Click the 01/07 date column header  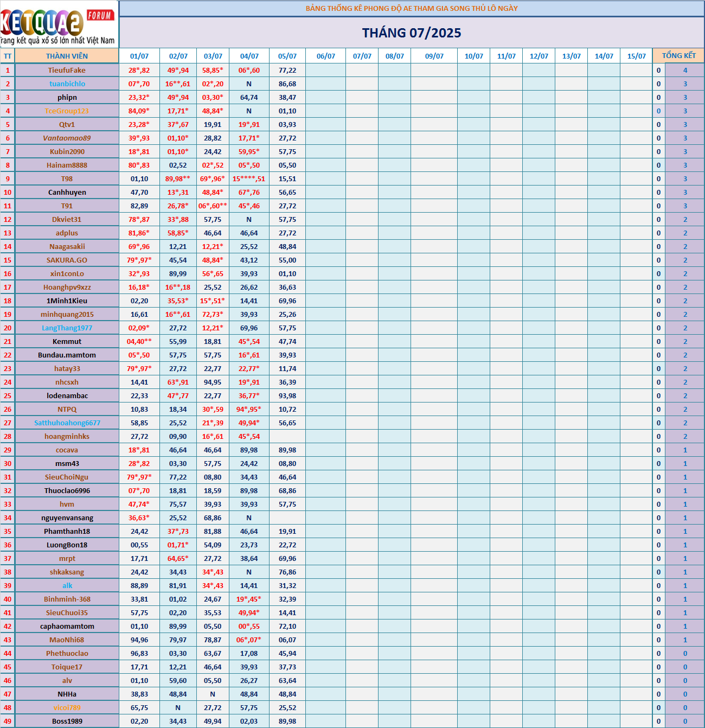[139, 56]
